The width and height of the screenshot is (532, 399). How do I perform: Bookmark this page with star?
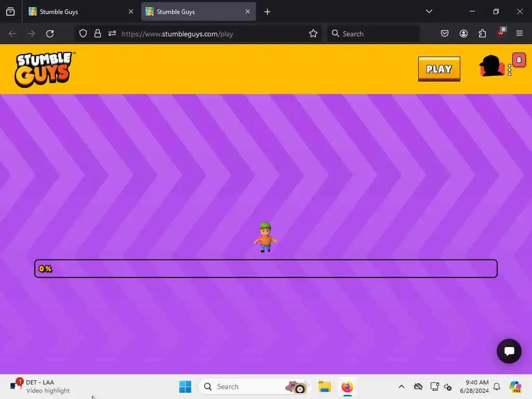click(x=313, y=34)
